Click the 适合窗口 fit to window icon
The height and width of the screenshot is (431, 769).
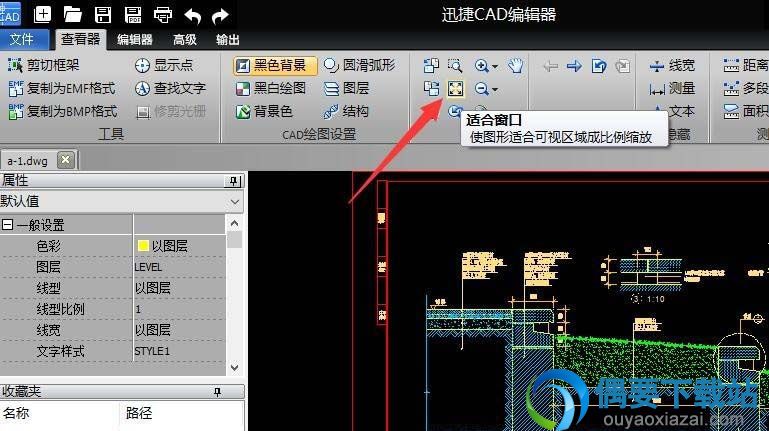pyautogui.click(x=456, y=89)
